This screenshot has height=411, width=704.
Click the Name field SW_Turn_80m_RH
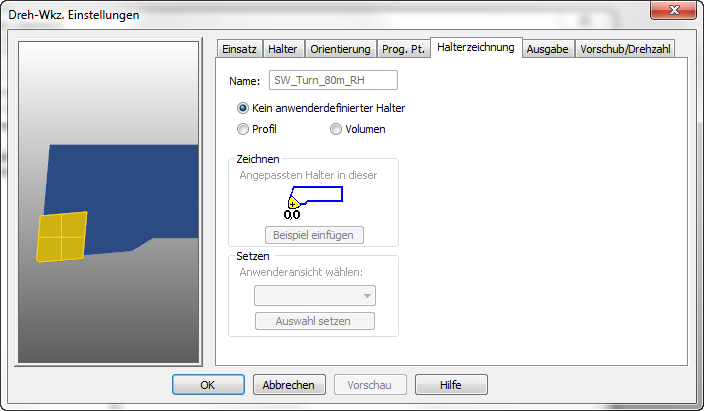tap(333, 80)
